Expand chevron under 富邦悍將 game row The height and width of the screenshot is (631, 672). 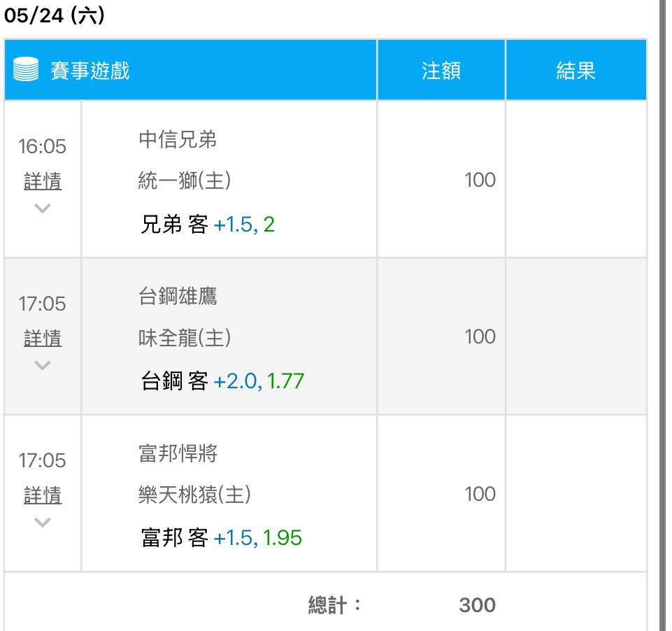click(43, 522)
